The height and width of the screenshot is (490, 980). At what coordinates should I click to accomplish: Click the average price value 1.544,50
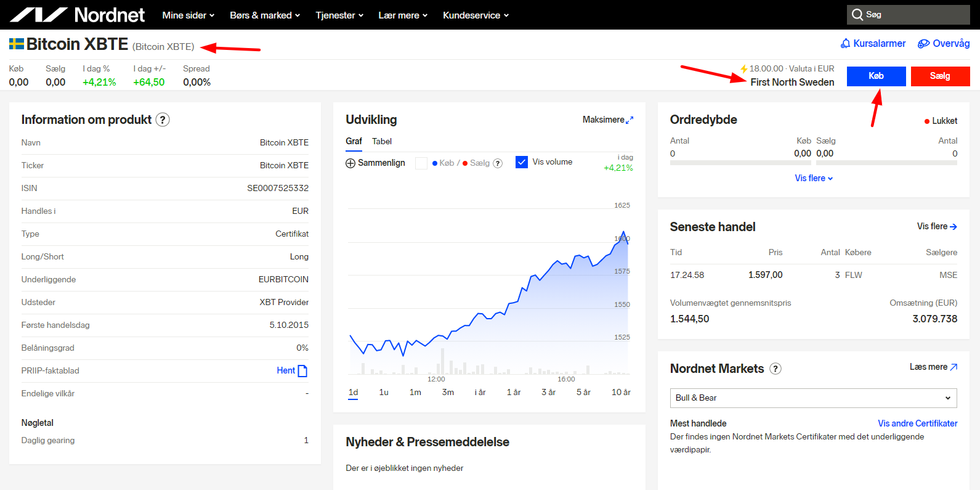(690, 319)
